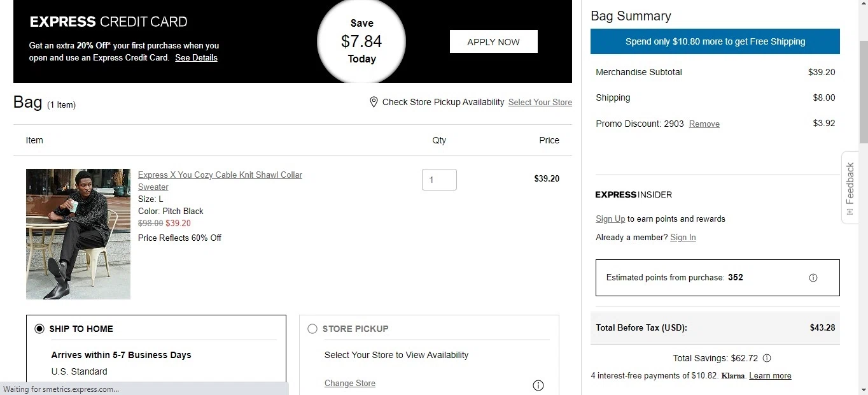Screen dimensions: 868x395
Task: Click Change Store link
Action: [349, 384]
